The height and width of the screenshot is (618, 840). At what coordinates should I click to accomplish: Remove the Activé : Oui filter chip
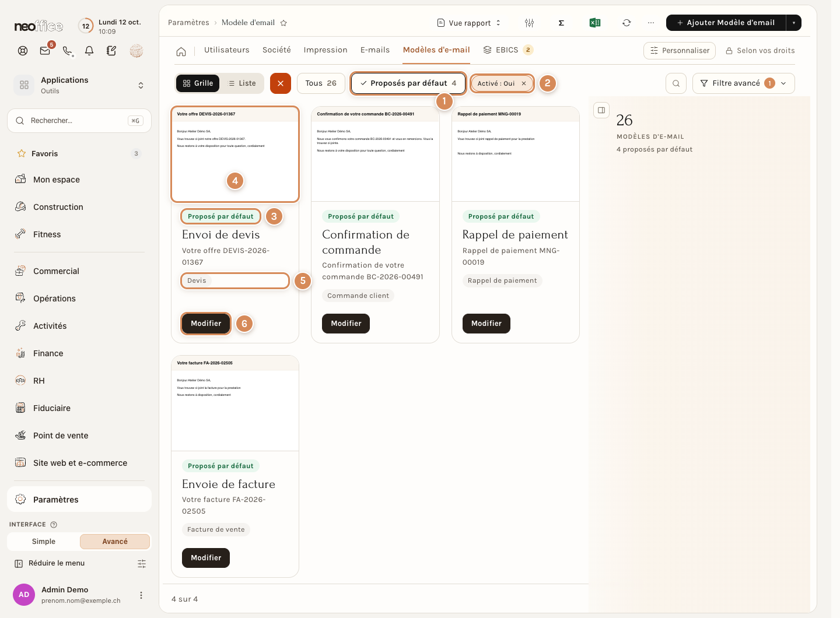pyautogui.click(x=524, y=83)
